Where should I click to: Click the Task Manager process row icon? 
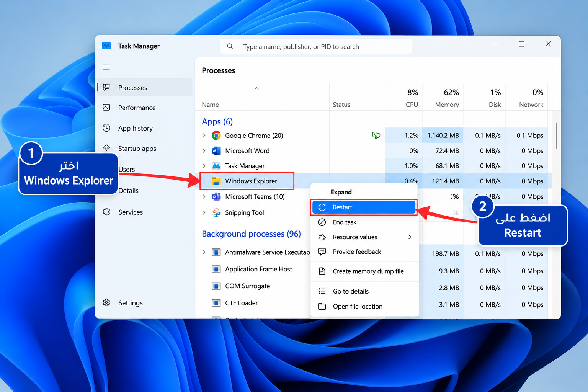pyautogui.click(x=216, y=166)
